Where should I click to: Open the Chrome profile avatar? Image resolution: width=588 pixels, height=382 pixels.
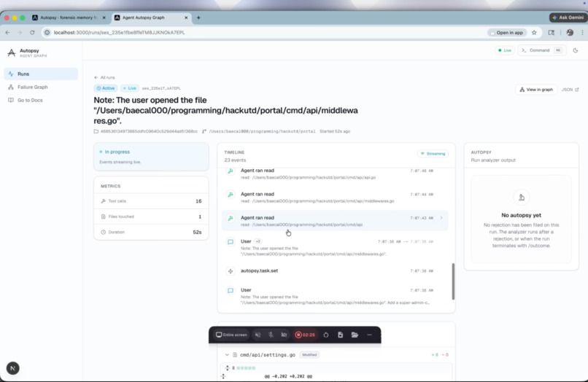(x=570, y=33)
